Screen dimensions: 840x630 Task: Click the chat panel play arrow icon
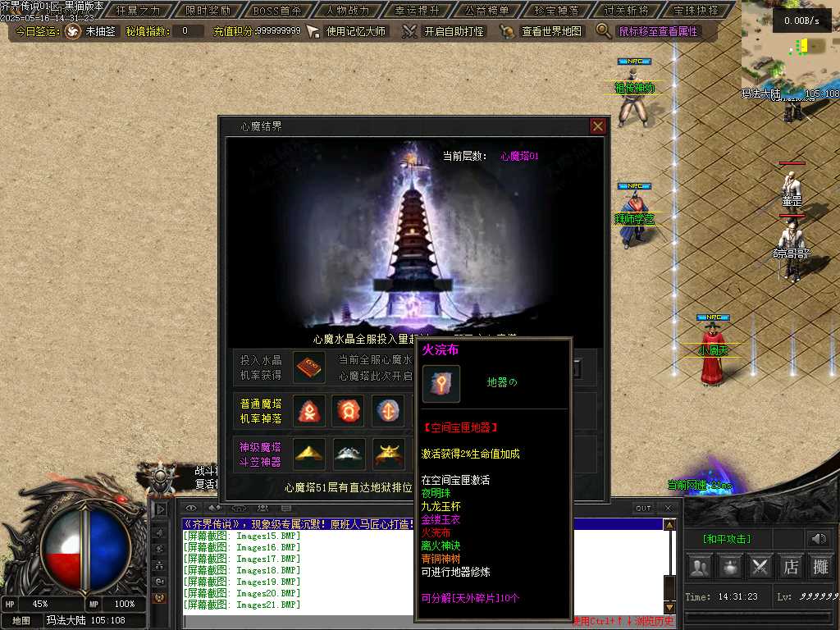160,509
